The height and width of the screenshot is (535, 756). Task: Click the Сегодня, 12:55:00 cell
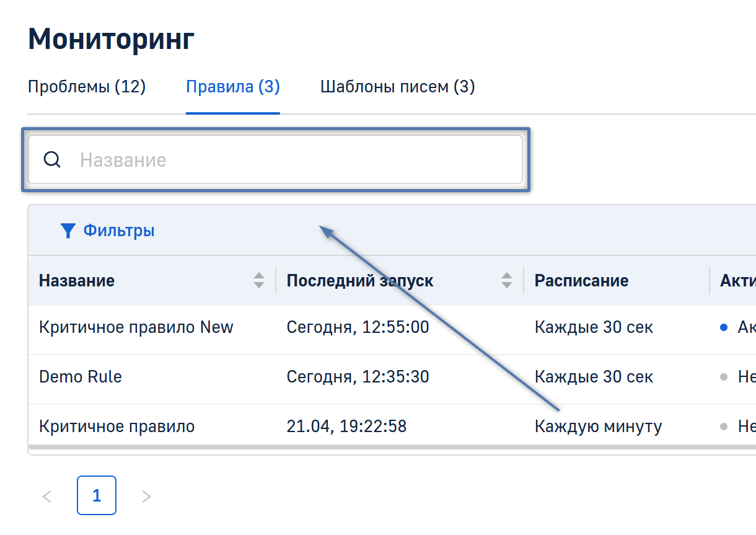point(358,327)
